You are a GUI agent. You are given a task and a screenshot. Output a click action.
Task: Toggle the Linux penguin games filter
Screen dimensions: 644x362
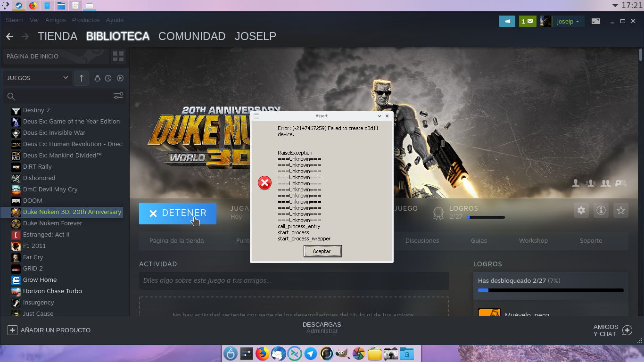point(98,78)
